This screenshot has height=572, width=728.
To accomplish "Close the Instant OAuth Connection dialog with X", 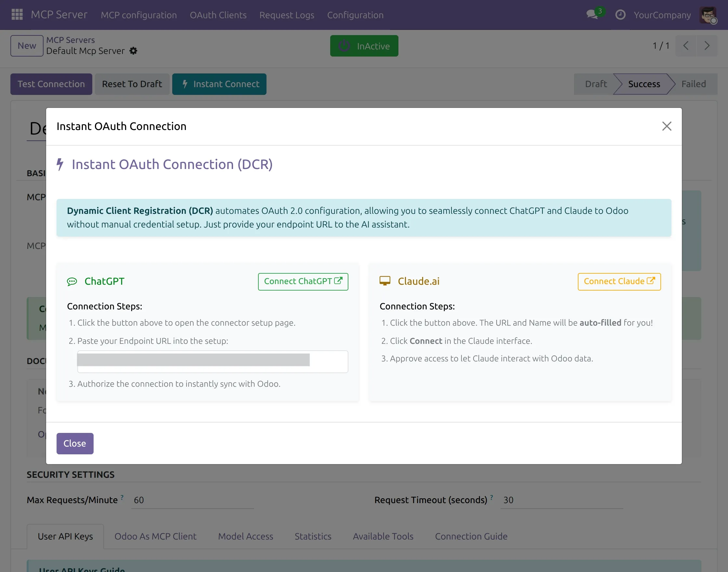I will 666,126.
